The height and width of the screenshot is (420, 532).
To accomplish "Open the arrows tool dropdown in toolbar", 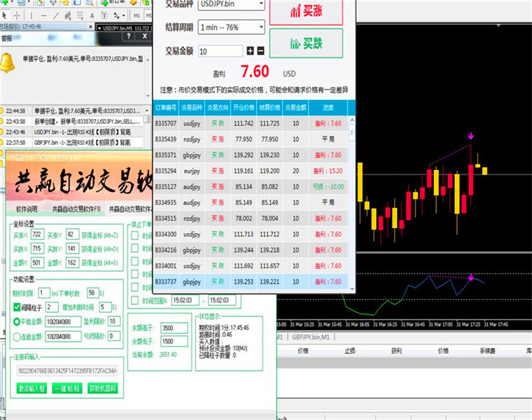I will (123, 15).
